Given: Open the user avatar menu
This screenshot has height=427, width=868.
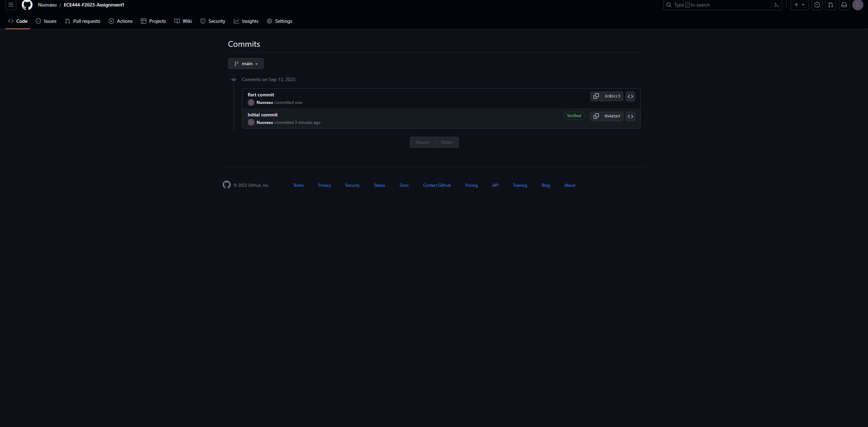Looking at the screenshot, I should [x=858, y=5].
